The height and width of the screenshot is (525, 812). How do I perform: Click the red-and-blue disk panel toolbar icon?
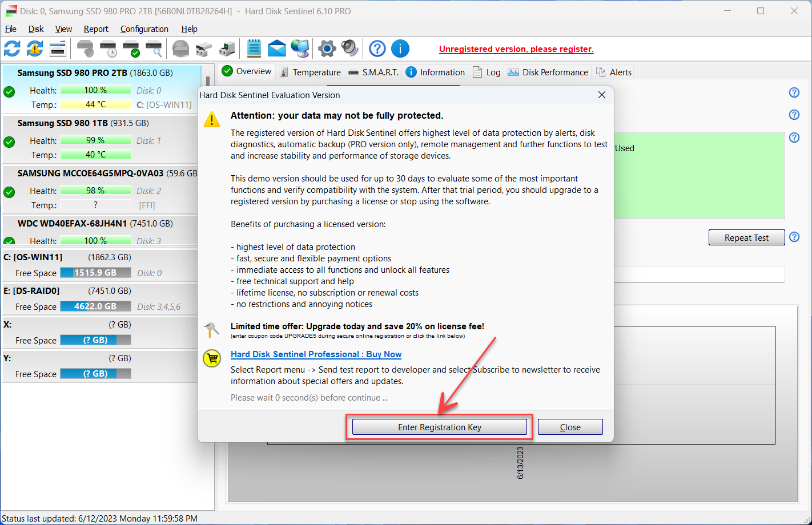pyautogui.click(x=58, y=49)
